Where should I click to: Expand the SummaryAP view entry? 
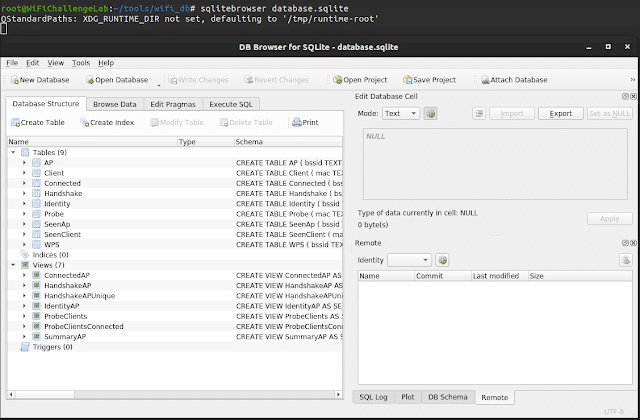[x=24, y=337]
